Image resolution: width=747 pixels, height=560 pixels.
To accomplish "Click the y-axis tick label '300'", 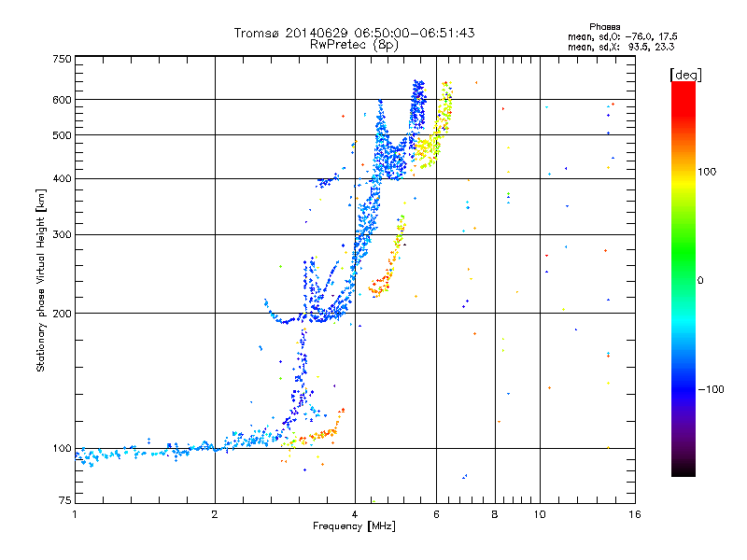I will click(x=62, y=234).
